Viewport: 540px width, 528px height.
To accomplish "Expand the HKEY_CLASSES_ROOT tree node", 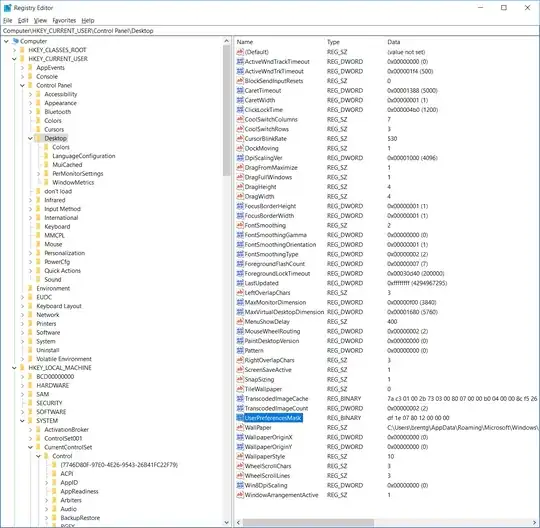I will point(14,50).
